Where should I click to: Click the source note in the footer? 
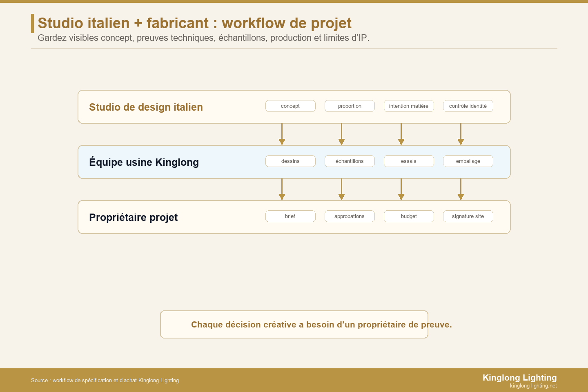(x=105, y=380)
